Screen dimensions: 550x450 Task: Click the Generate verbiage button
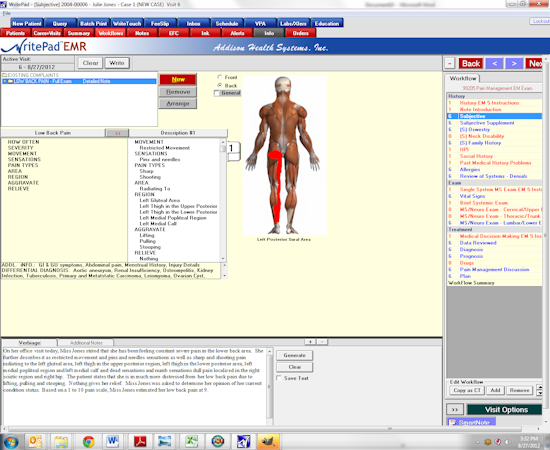(x=294, y=355)
